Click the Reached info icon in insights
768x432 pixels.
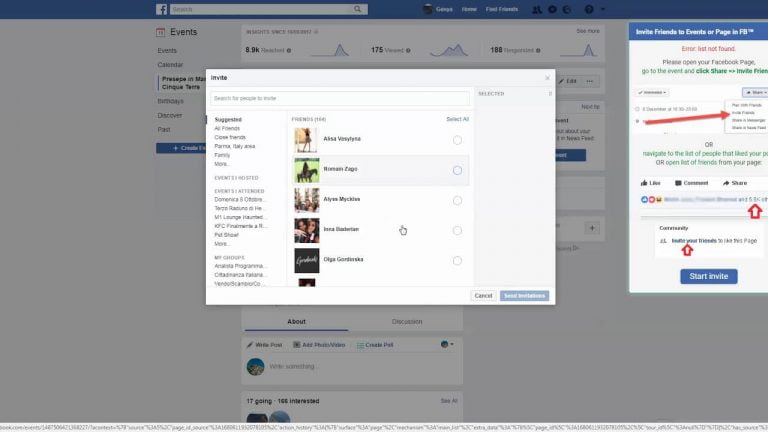(289, 50)
